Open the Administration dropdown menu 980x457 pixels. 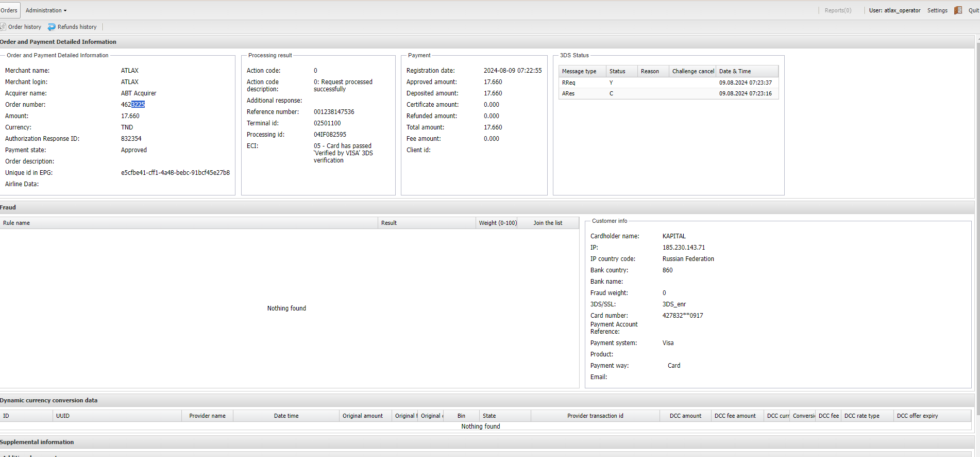pyautogui.click(x=46, y=10)
